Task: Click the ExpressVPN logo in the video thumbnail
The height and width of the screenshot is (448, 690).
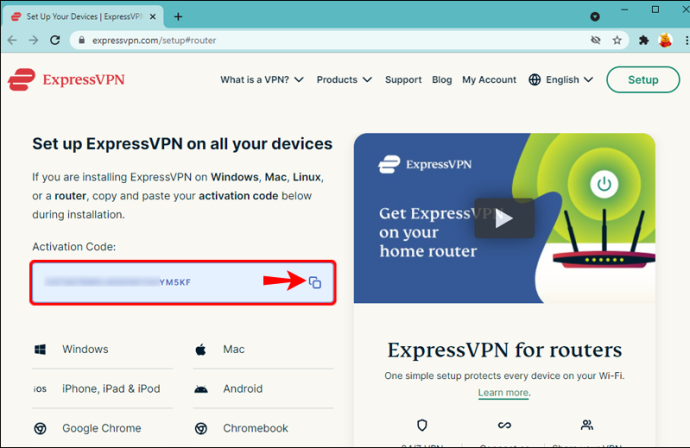Action: coord(425,165)
